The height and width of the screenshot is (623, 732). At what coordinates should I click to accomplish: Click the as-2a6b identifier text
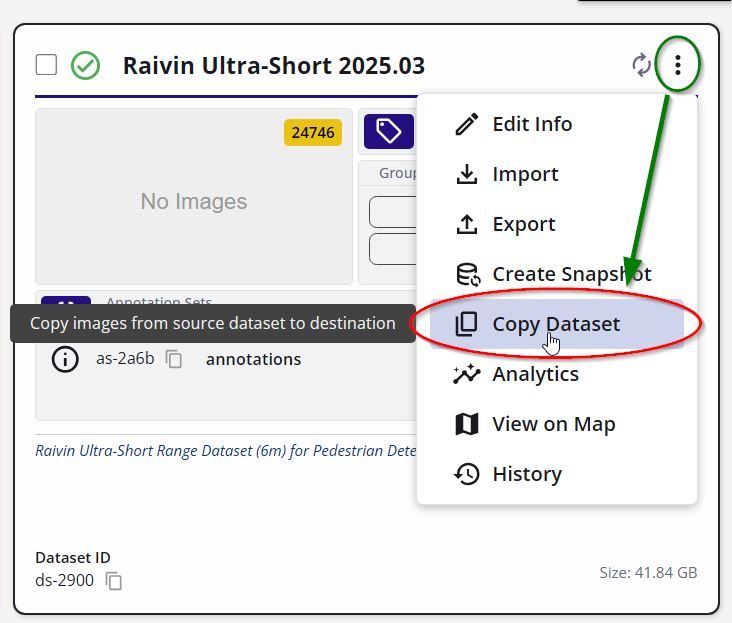click(125, 358)
